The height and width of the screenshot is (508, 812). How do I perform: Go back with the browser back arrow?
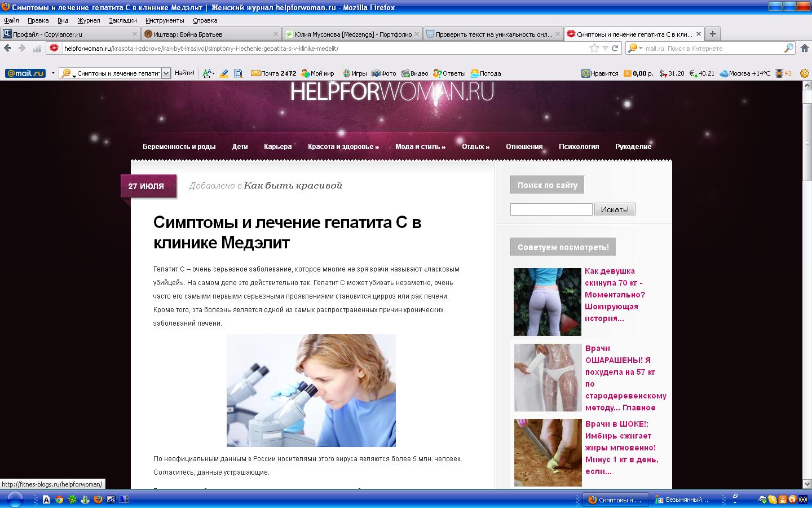(x=7, y=49)
